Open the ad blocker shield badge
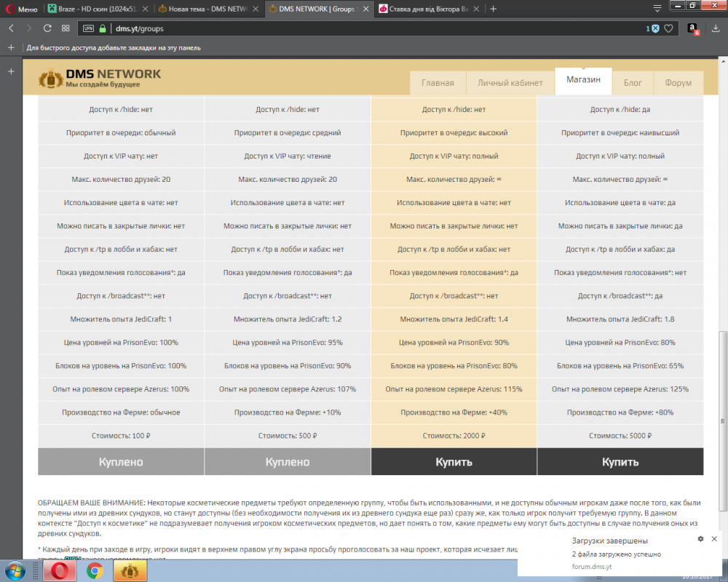 pyautogui.click(x=653, y=28)
